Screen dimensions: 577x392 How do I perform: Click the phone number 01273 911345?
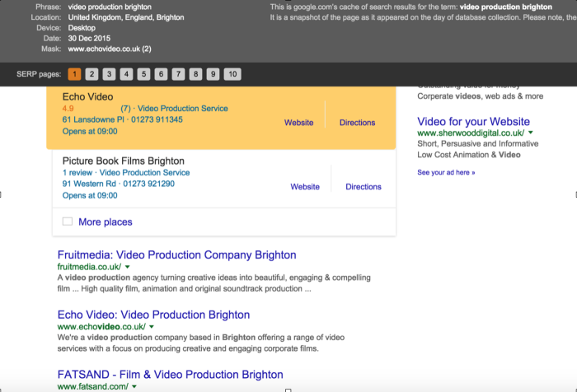(157, 119)
